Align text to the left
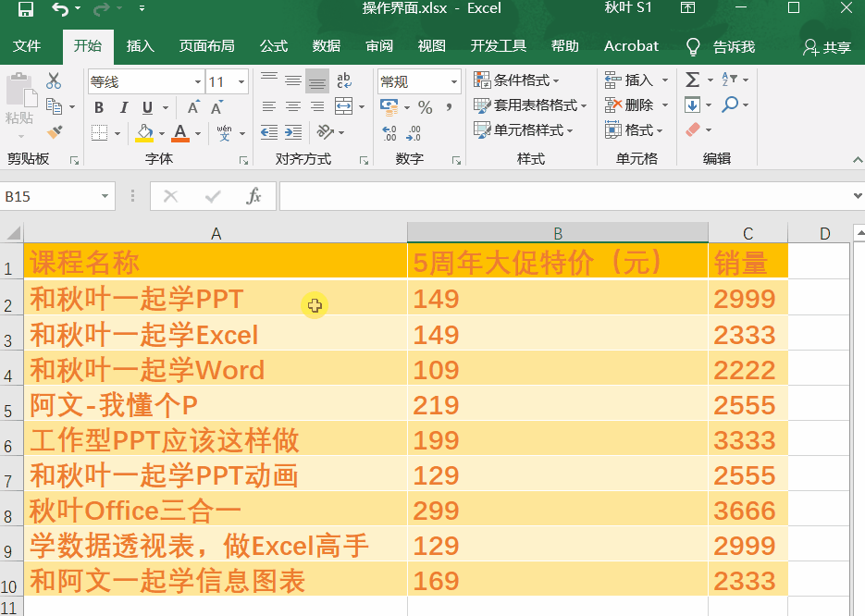The height and width of the screenshot is (616, 865). [x=269, y=107]
